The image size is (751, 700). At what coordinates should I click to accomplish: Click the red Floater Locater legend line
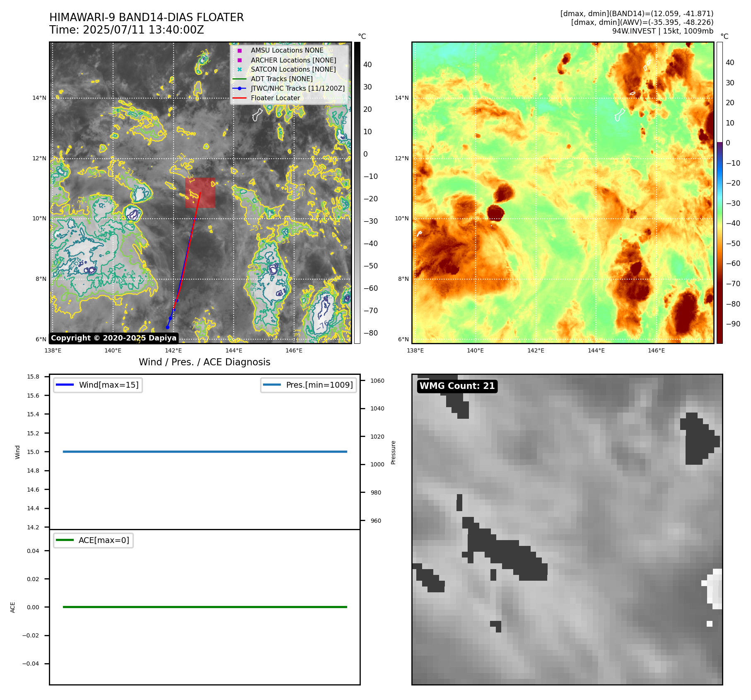pos(239,98)
